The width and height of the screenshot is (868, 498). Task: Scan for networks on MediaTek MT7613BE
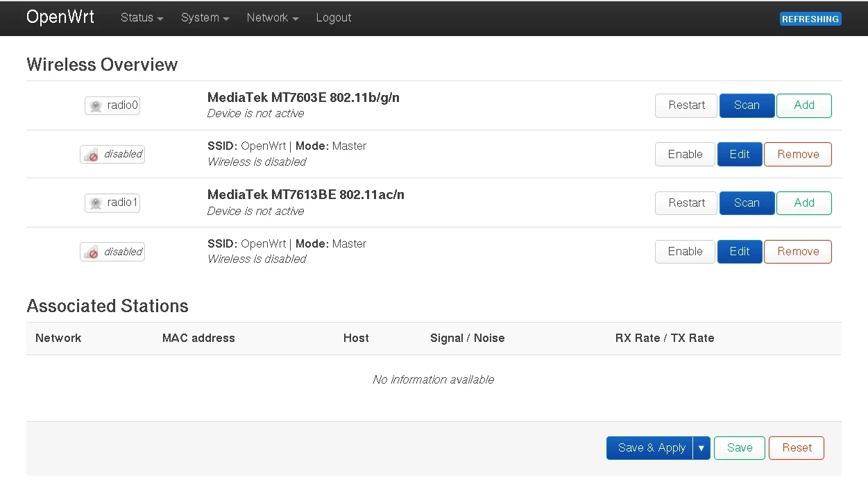point(747,203)
